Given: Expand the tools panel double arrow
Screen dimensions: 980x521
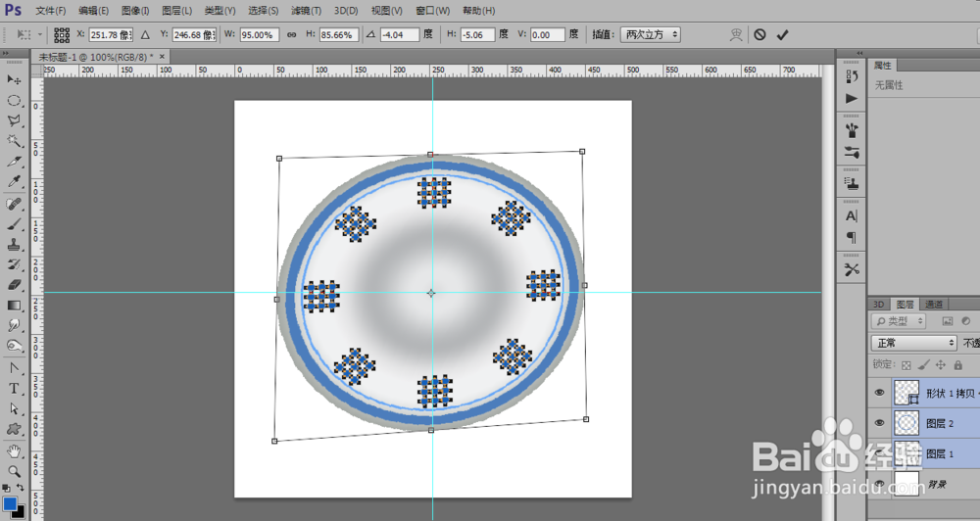Looking at the screenshot, I should [x=4, y=54].
